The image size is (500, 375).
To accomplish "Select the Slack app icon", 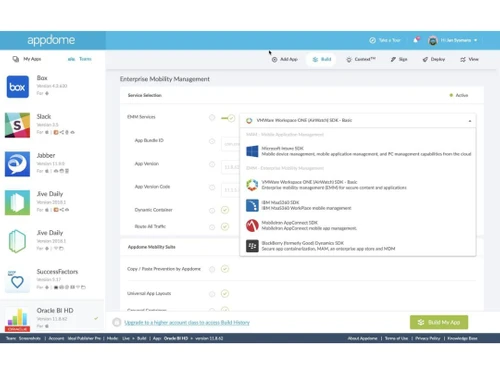I will (x=17, y=125).
